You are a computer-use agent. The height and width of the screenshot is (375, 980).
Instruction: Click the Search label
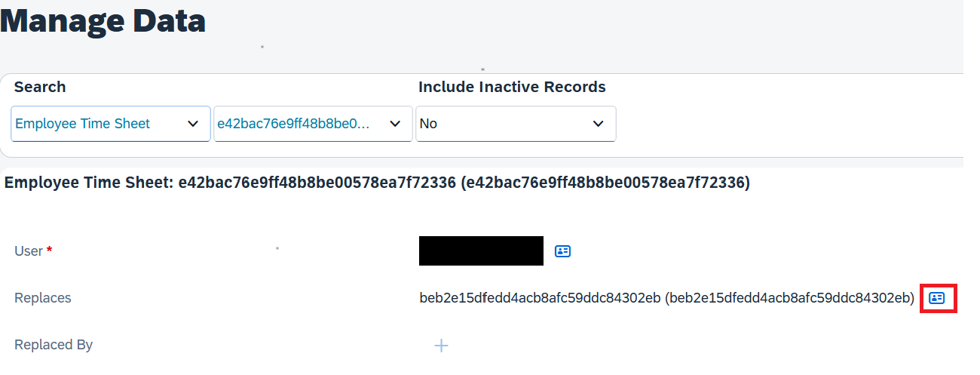pyautogui.click(x=40, y=87)
